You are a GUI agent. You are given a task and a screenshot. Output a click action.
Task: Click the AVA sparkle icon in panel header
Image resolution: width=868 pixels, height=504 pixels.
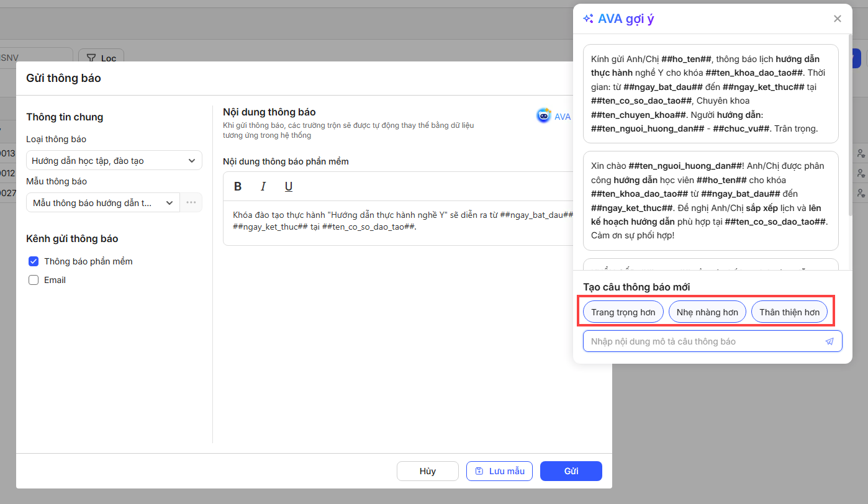click(588, 19)
